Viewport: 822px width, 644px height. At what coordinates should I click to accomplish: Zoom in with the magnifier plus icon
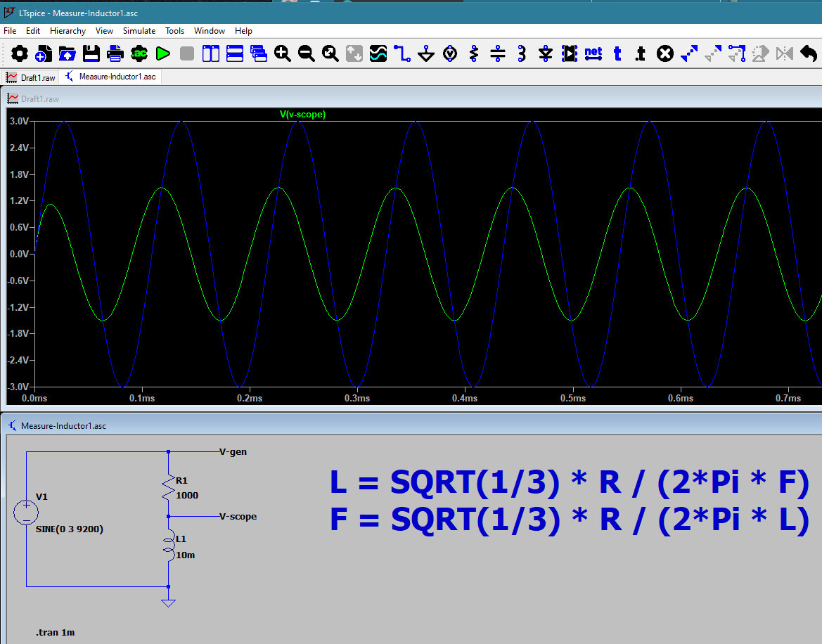click(283, 53)
